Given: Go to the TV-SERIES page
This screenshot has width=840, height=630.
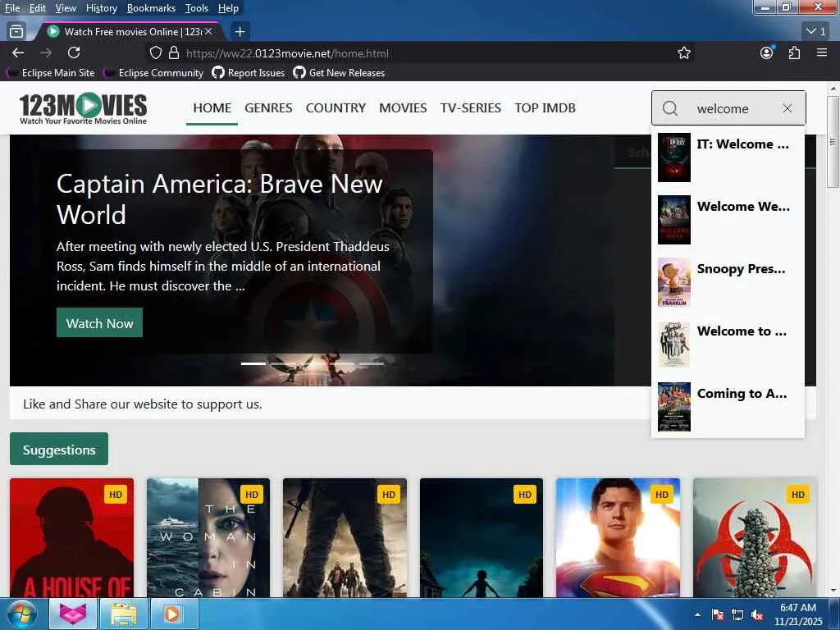Looking at the screenshot, I should tap(470, 107).
